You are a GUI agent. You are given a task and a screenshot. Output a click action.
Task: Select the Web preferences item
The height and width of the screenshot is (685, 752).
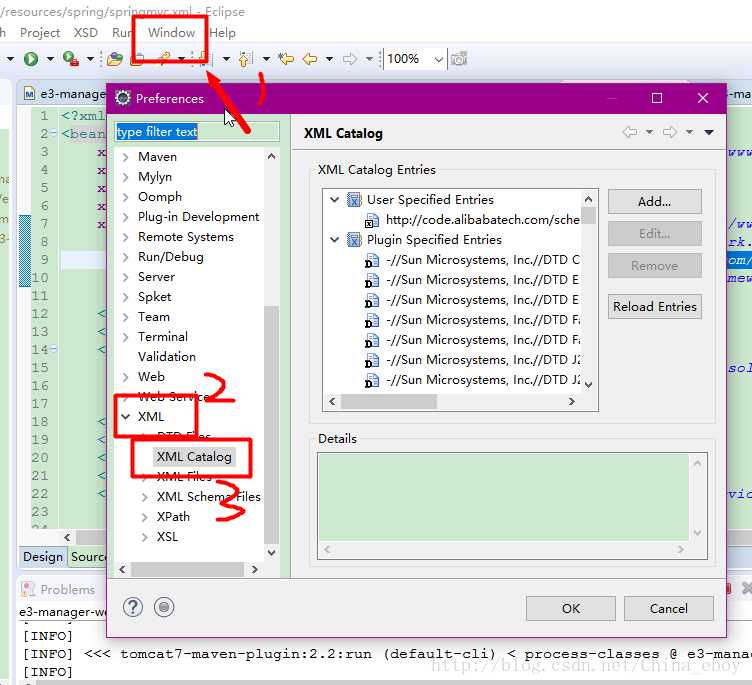click(151, 377)
